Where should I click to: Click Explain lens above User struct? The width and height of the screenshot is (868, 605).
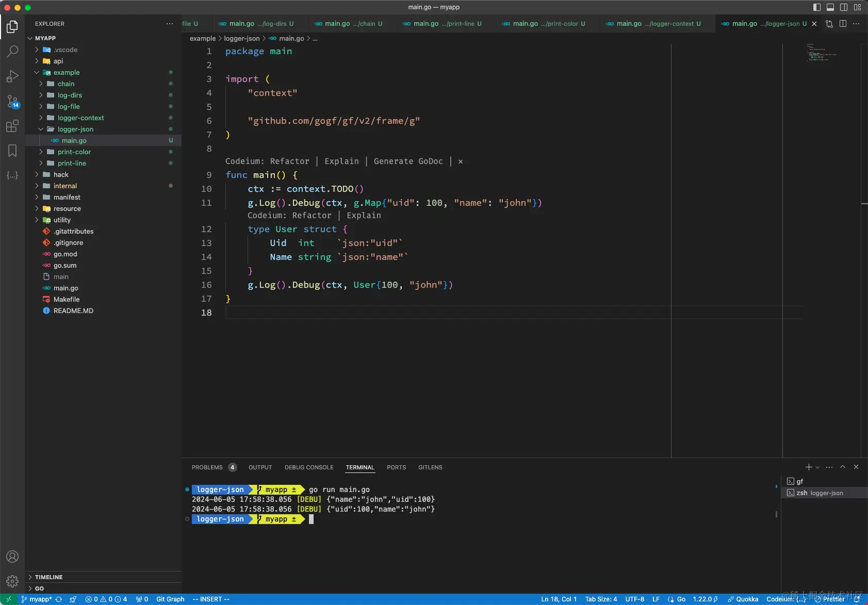[364, 216]
